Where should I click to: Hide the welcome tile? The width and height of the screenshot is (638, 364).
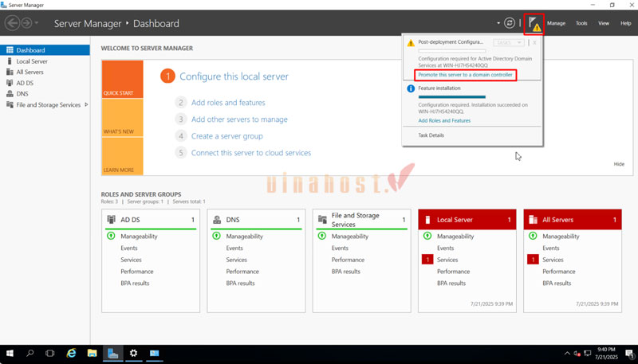[x=619, y=164]
